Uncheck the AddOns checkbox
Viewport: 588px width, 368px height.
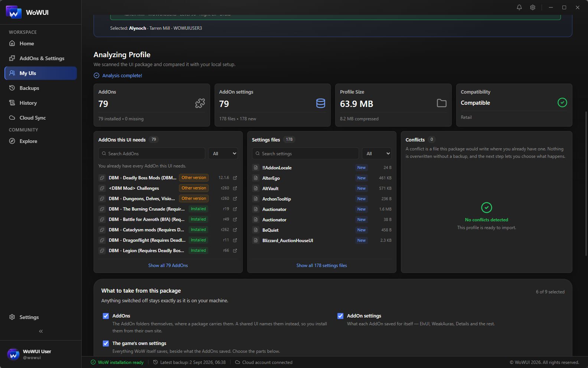pos(106,316)
